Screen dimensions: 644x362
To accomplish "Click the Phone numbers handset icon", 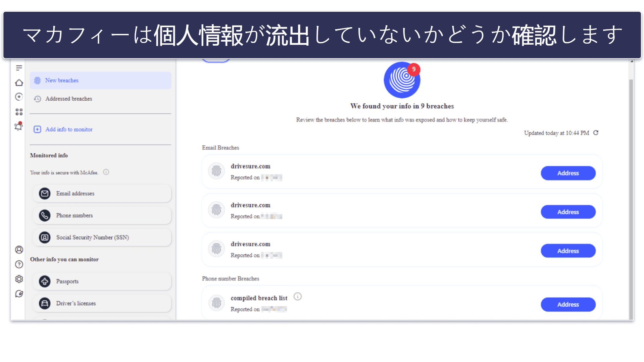I will tap(45, 215).
